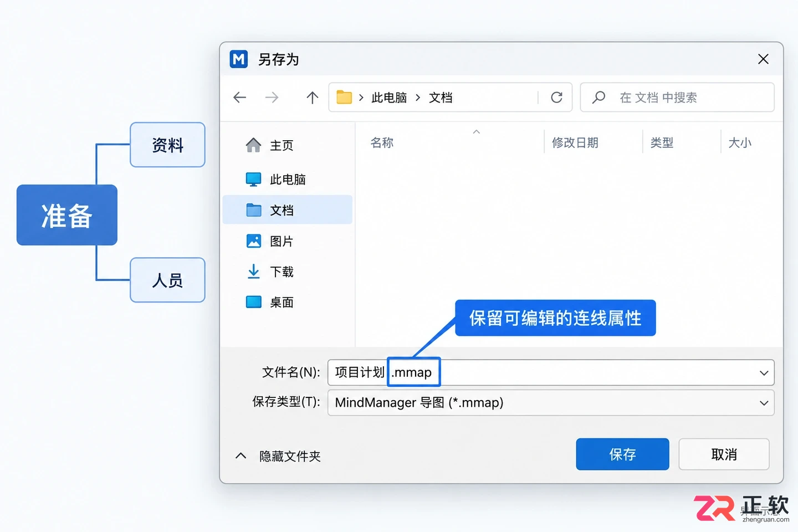
Task: Click the 图片 picture icon in sidebar
Action: point(253,241)
